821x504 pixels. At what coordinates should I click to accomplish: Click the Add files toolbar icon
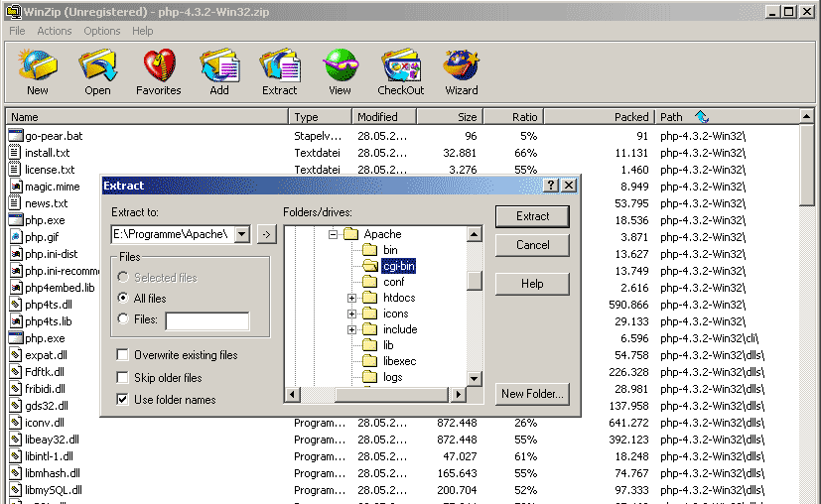coord(219,64)
